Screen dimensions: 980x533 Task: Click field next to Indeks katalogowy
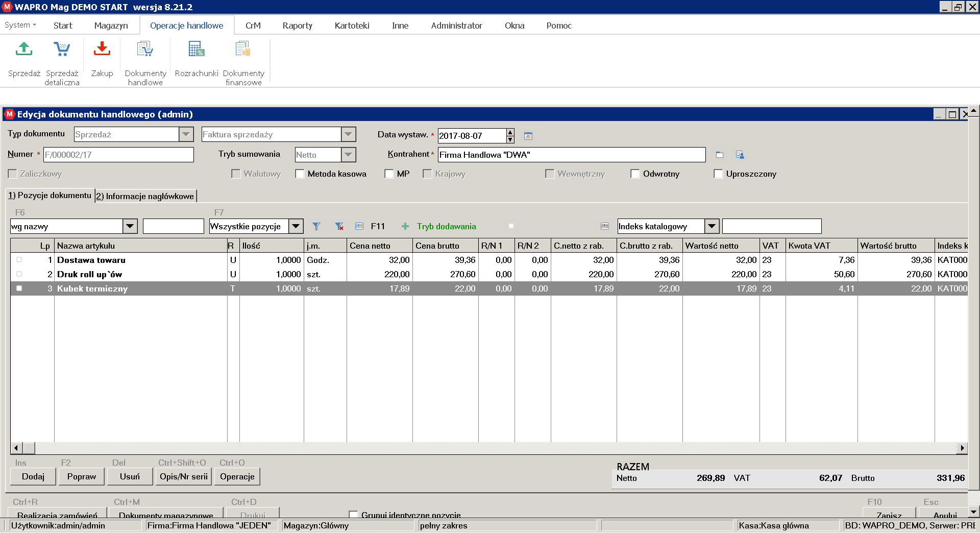[772, 226]
